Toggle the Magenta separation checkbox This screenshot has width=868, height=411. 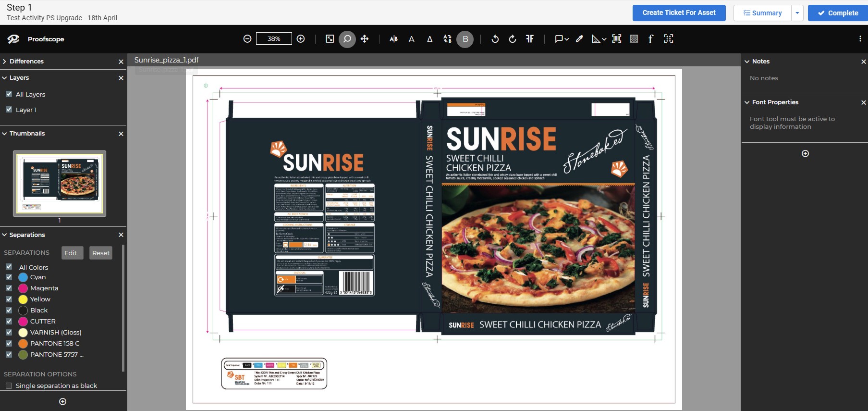[9, 288]
